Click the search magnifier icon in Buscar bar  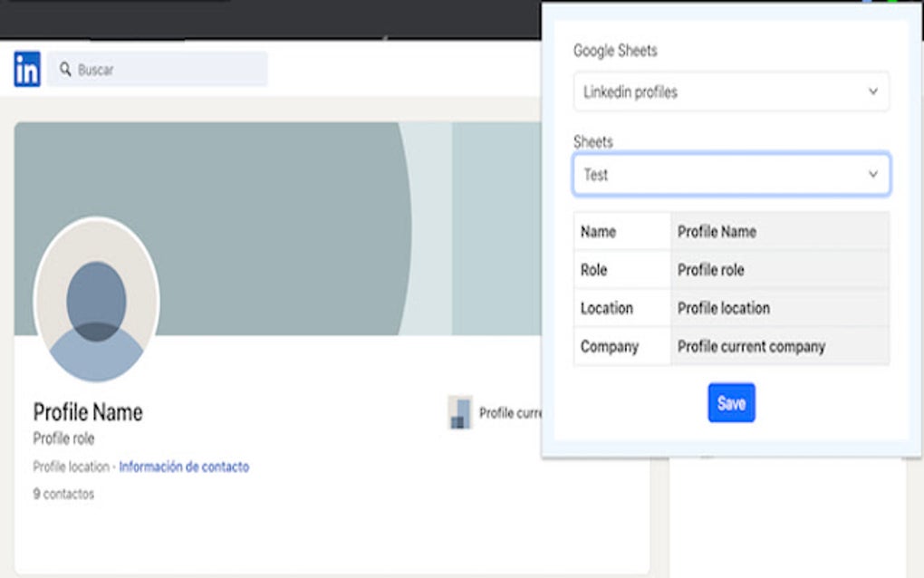point(63,69)
